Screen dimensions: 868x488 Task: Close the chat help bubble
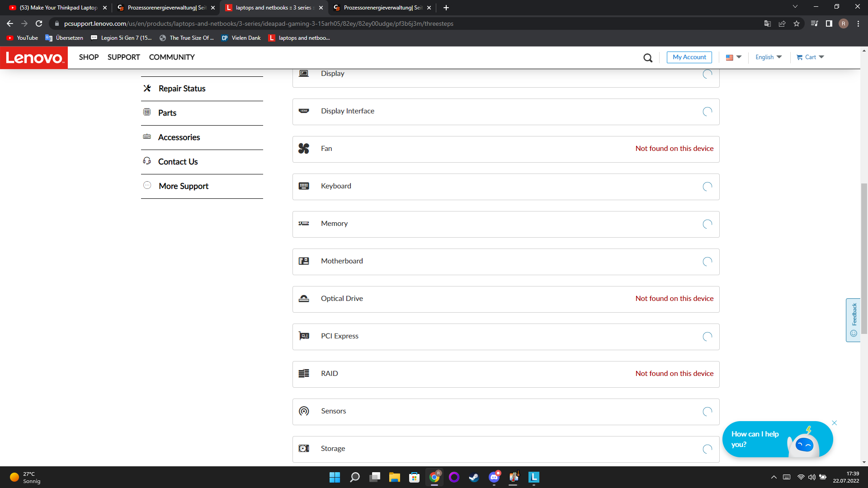click(835, 423)
